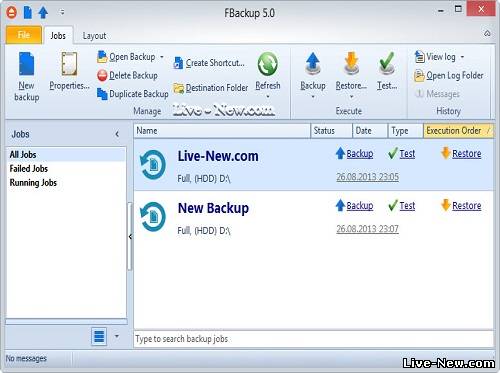Click the View log icon
This screenshot has width=500, height=373.
click(x=419, y=57)
